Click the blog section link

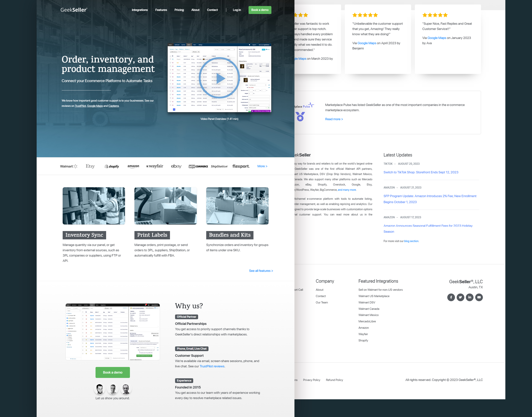click(x=411, y=241)
